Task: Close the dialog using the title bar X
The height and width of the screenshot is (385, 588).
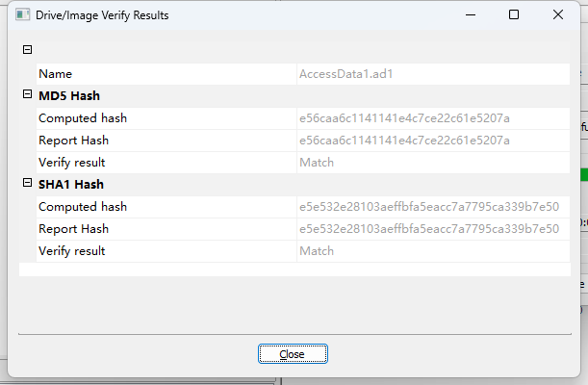Action: (558, 15)
